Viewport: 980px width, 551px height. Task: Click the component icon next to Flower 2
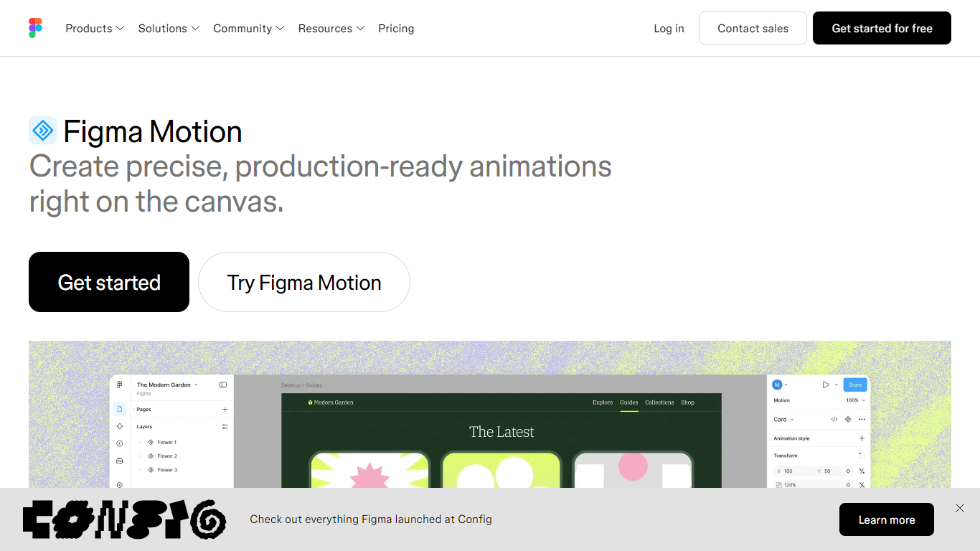pos(151,456)
